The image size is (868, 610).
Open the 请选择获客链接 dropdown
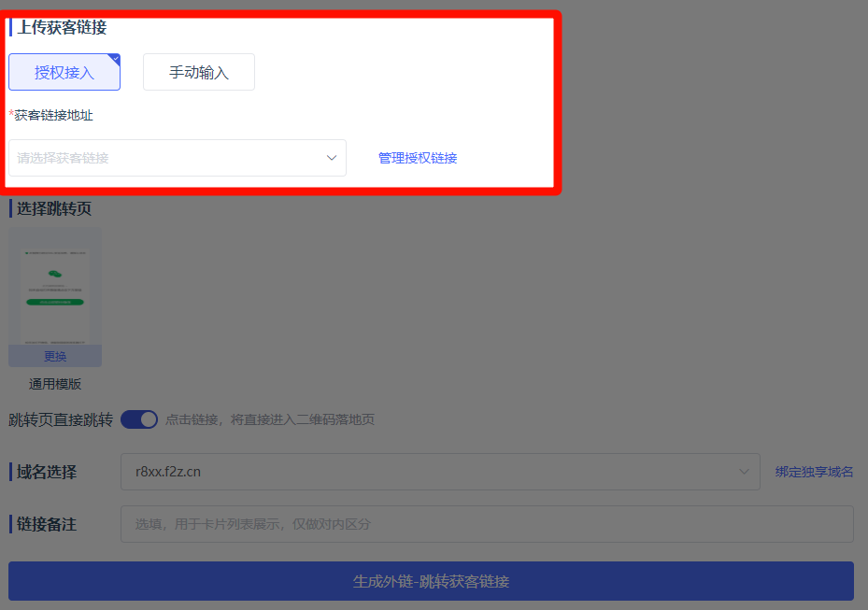pyautogui.click(x=168, y=158)
